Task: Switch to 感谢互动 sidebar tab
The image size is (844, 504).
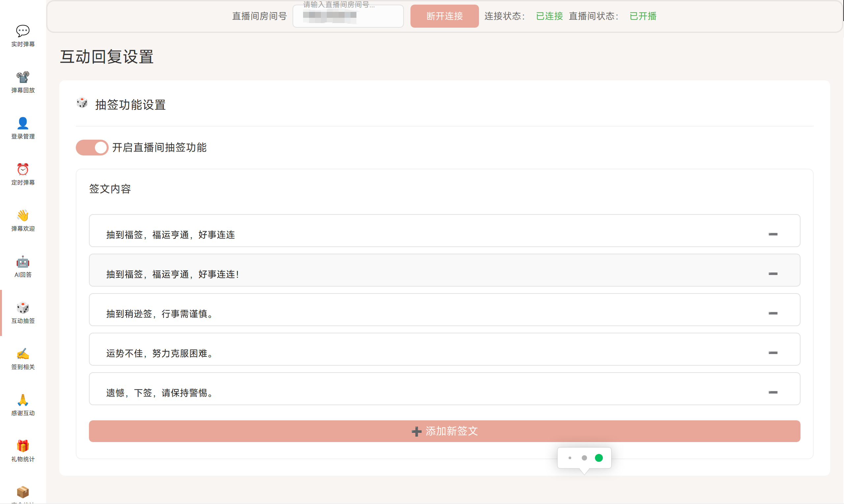Action: tap(23, 405)
